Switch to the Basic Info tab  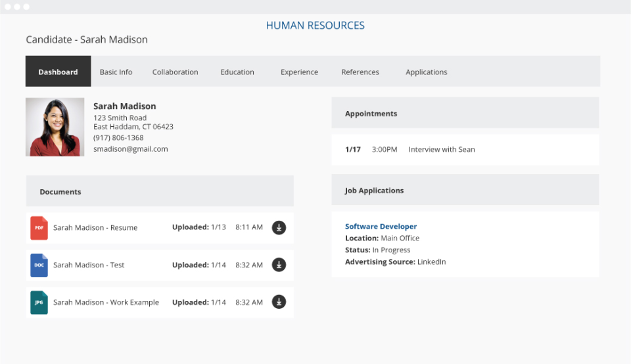click(116, 72)
